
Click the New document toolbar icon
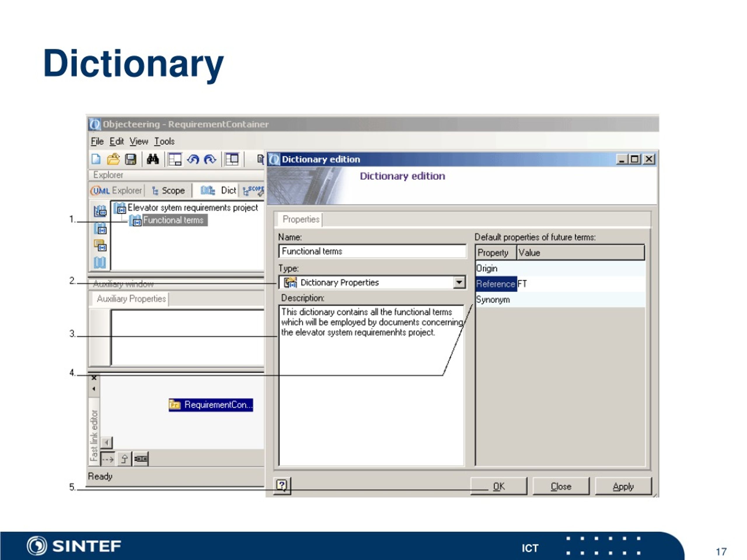click(x=96, y=159)
